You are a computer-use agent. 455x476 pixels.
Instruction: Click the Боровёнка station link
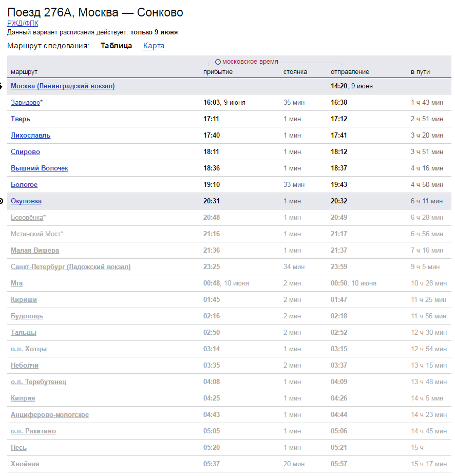click(27, 218)
